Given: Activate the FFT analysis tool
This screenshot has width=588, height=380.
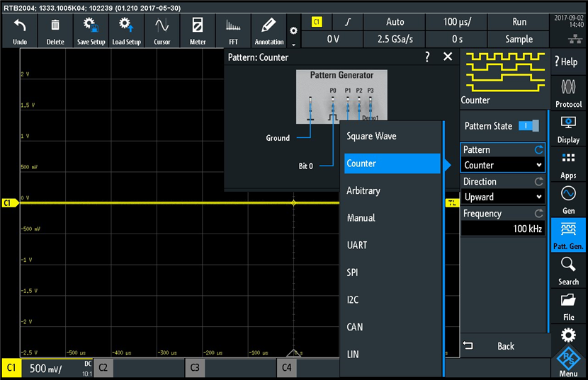Looking at the screenshot, I should pos(233,31).
